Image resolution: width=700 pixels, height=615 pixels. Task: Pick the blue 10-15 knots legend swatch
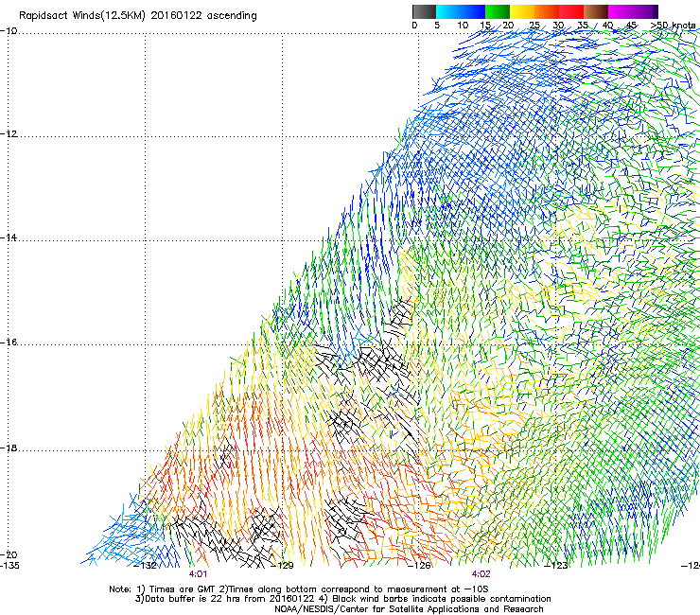(x=473, y=11)
